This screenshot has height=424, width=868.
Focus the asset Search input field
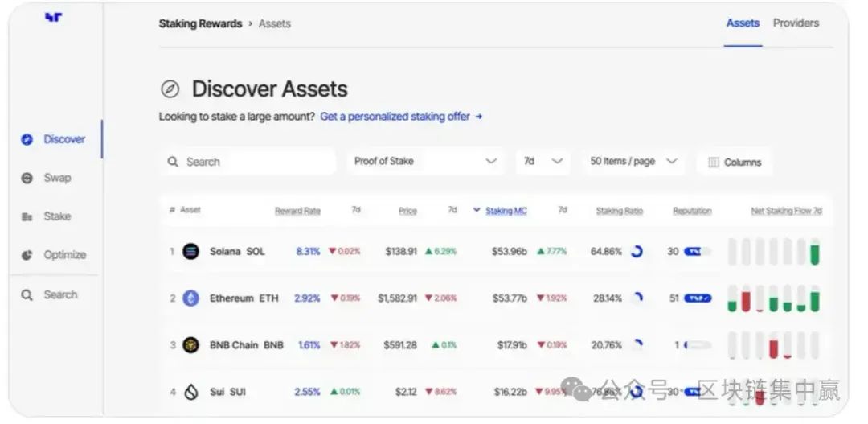(x=248, y=162)
